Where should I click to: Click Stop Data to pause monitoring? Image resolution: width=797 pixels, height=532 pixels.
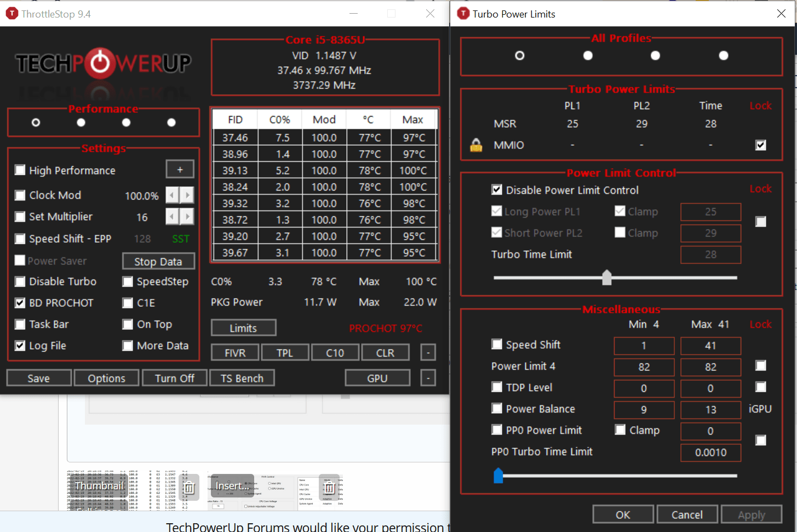click(x=158, y=261)
